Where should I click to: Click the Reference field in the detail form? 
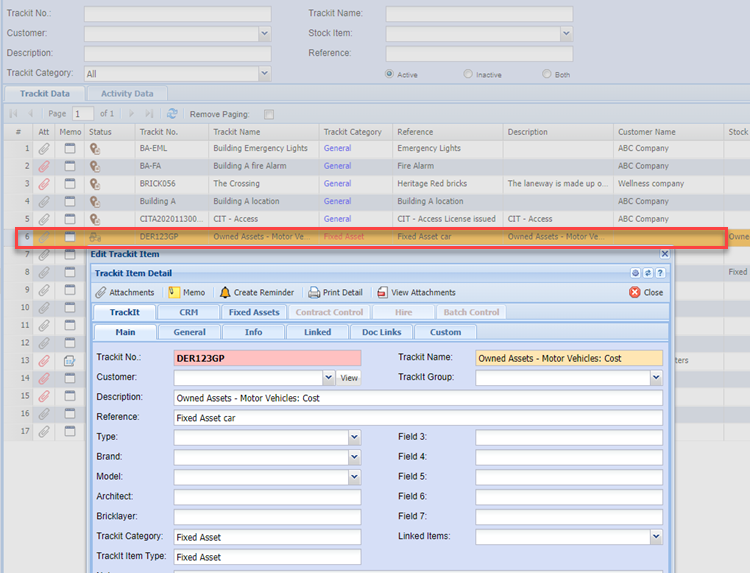(417, 417)
